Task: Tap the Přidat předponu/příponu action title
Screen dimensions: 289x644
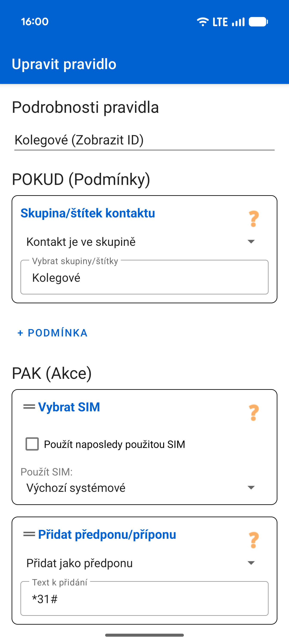Action: 107,534
